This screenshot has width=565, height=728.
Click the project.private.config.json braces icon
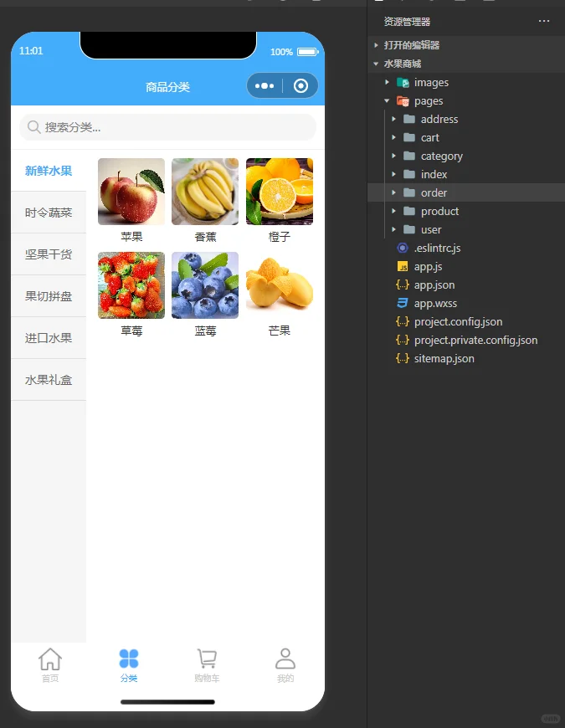click(403, 340)
